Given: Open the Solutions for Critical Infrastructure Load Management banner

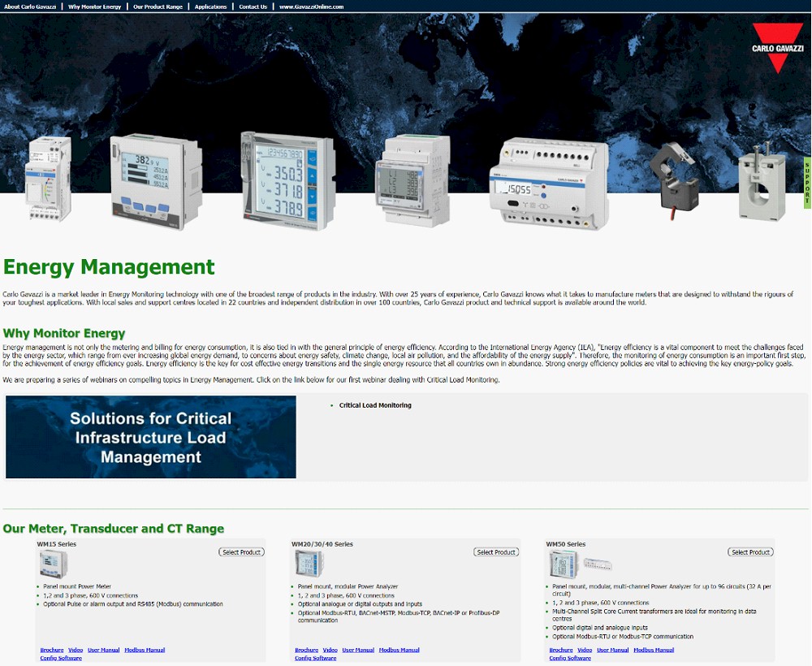Looking at the screenshot, I should [151, 437].
